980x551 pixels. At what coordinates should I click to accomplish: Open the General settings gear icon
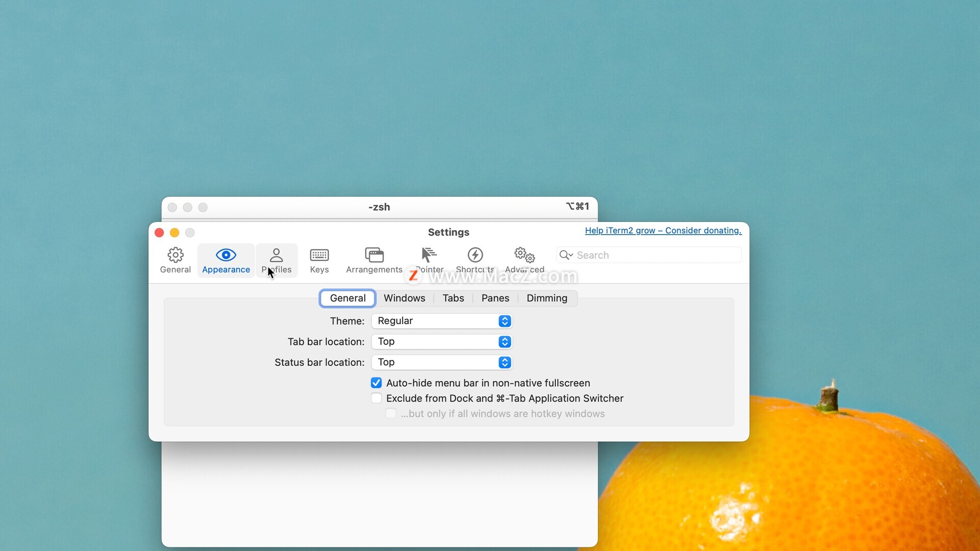coord(175,255)
